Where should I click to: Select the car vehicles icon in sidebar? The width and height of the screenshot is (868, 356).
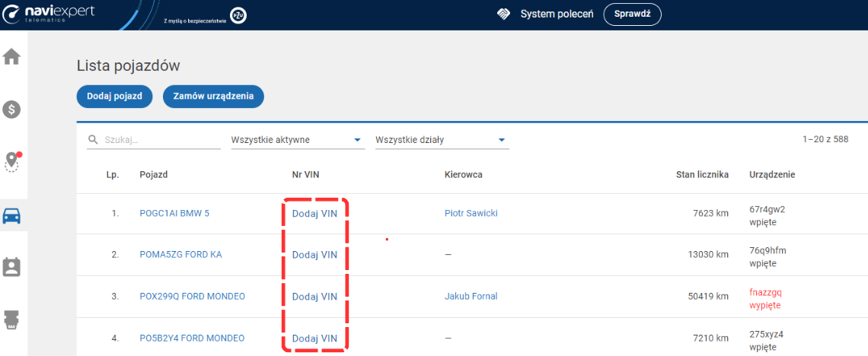(x=11, y=216)
